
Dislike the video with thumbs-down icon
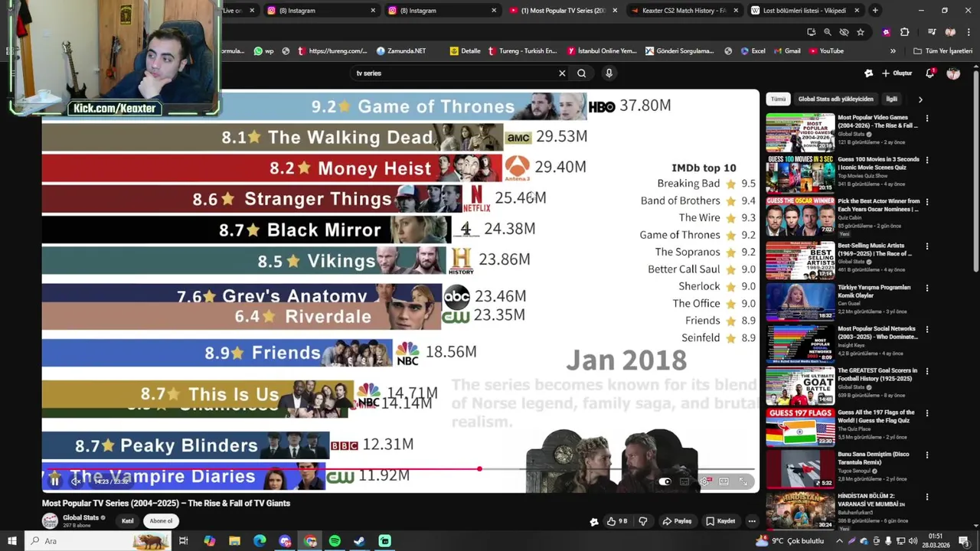pyautogui.click(x=643, y=521)
